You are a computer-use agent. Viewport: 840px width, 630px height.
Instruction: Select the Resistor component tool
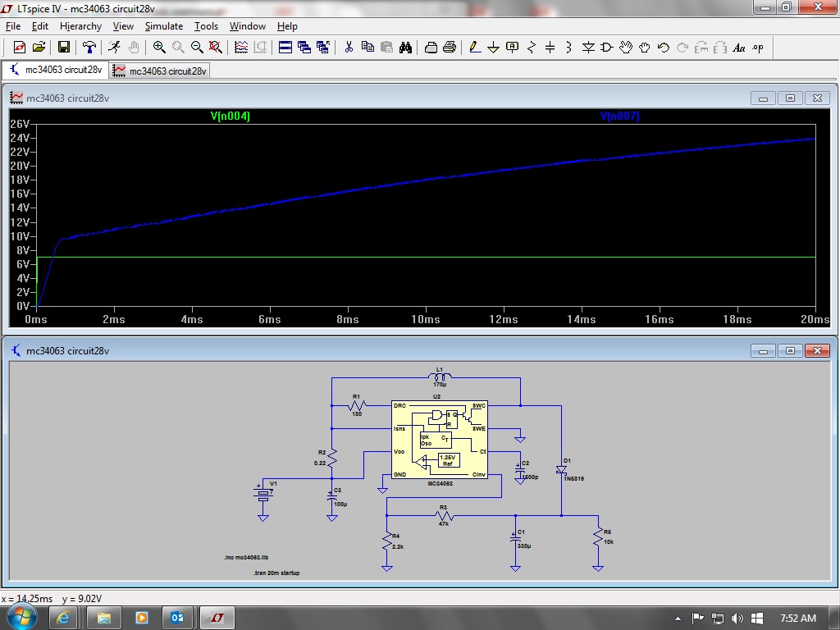(x=532, y=48)
